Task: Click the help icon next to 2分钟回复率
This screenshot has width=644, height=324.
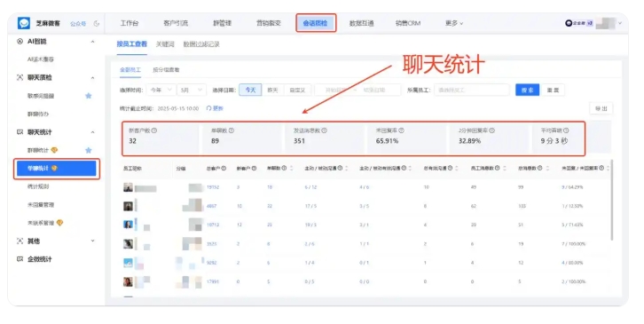Action: [491, 130]
